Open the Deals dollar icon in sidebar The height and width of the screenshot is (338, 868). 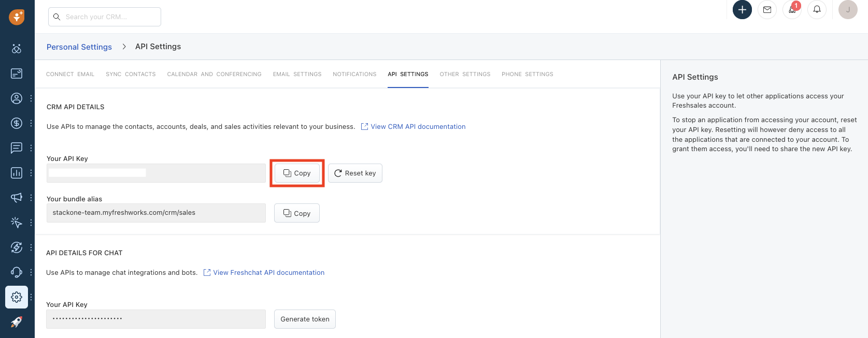(17, 123)
